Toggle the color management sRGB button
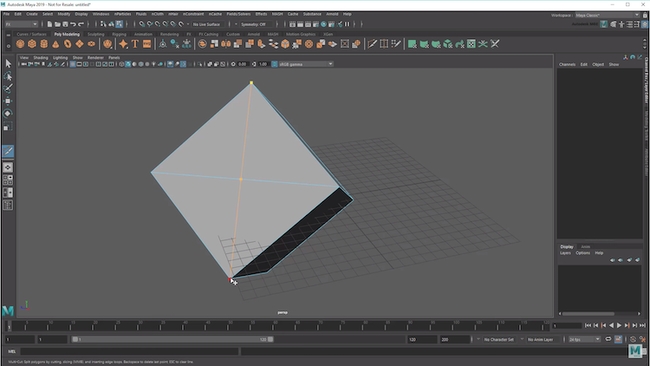Screen dimensions: 650x366 (x=274, y=64)
